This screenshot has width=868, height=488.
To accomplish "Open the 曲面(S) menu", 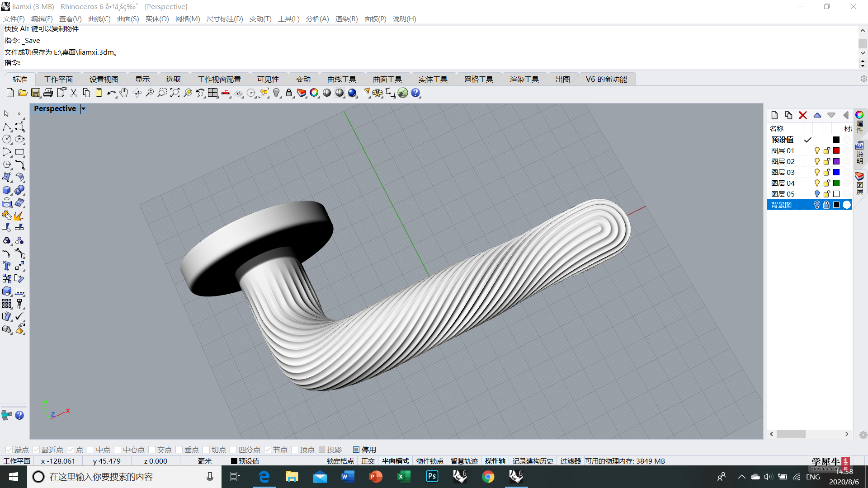I will pyautogui.click(x=128, y=19).
